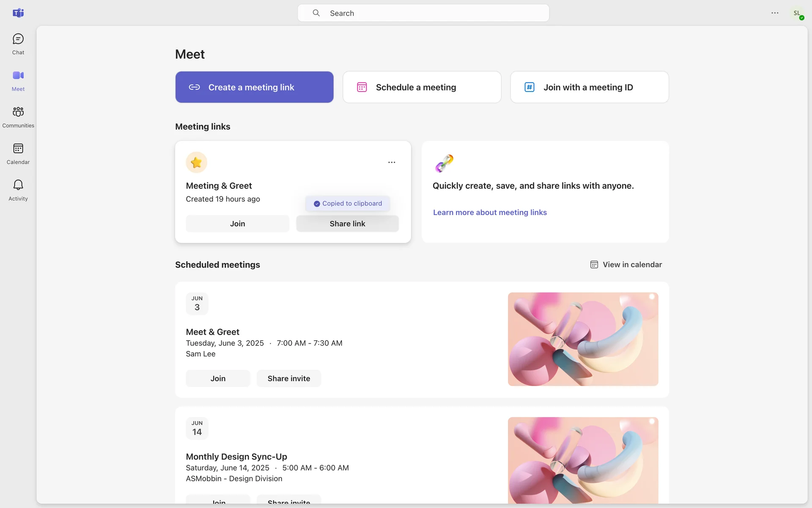Image resolution: width=812 pixels, height=508 pixels.
Task: Click the Meet & Greet meeting thumbnail image
Action: coord(583,339)
